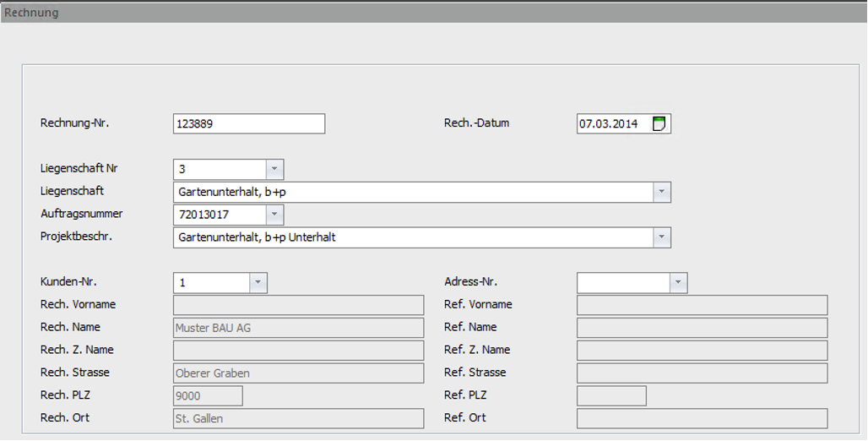Open the Rech.-Datum calendar picker icon
Viewport: 868px width, 441px height.
(659, 124)
